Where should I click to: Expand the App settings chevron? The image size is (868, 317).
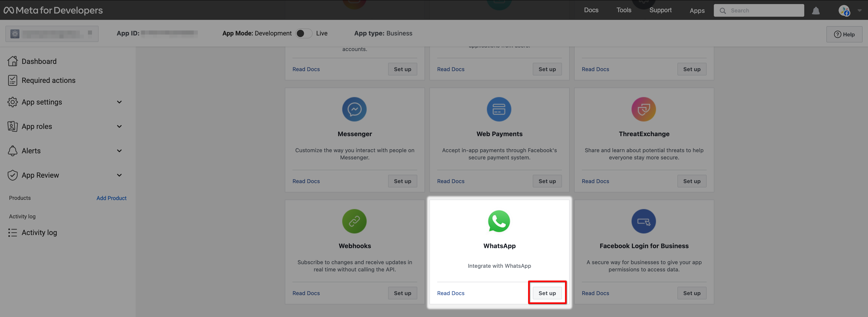point(119,102)
